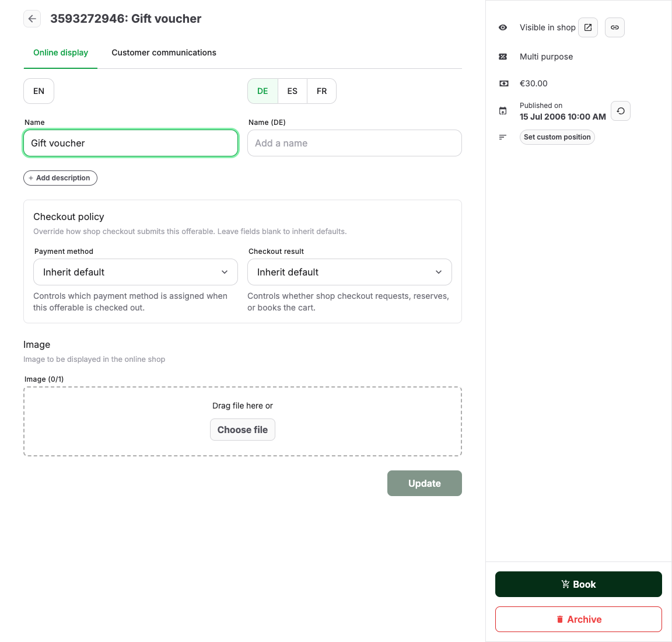The image size is (672, 642).
Task: Click the eye visibility icon
Action: (x=503, y=27)
